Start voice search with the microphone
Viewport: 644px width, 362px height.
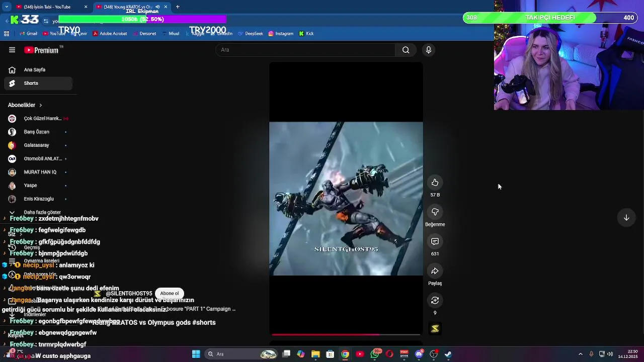click(429, 50)
